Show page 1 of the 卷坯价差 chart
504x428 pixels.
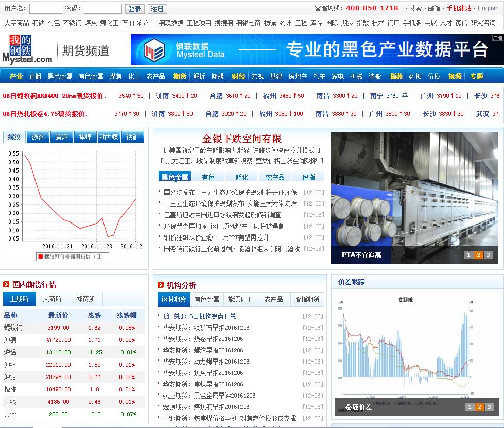pyautogui.click(x=470, y=407)
